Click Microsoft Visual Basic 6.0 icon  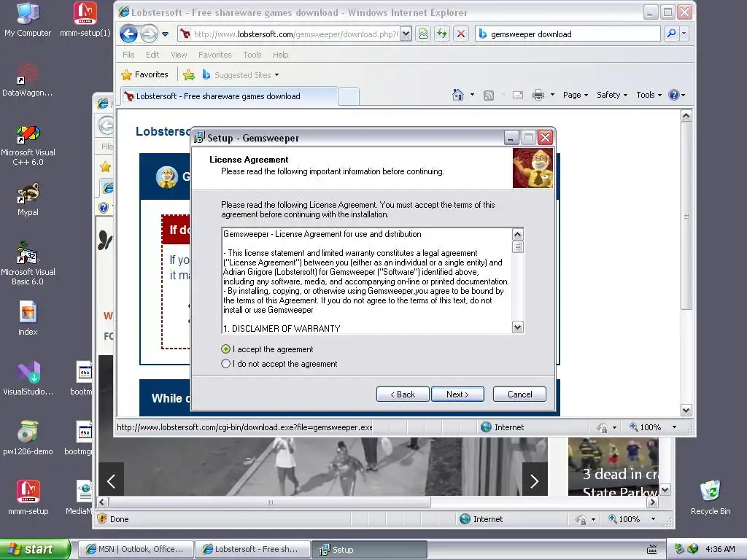(x=28, y=264)
